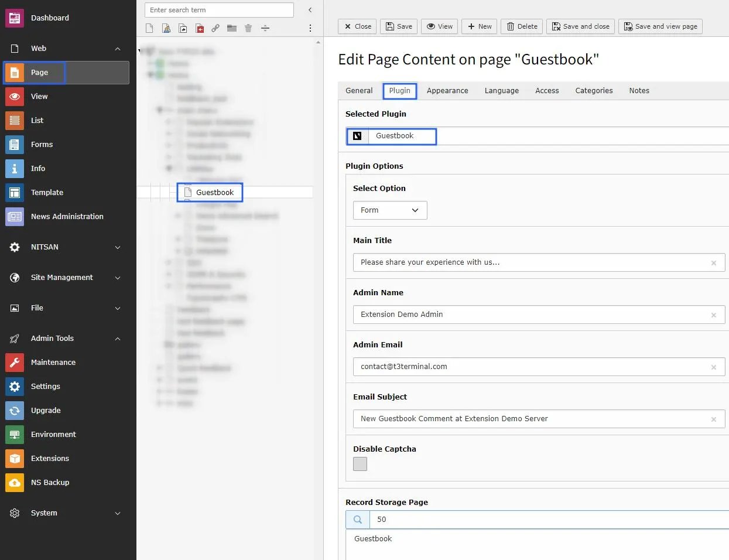
Task: Switch to the General tab
Action: coord(359,91)
